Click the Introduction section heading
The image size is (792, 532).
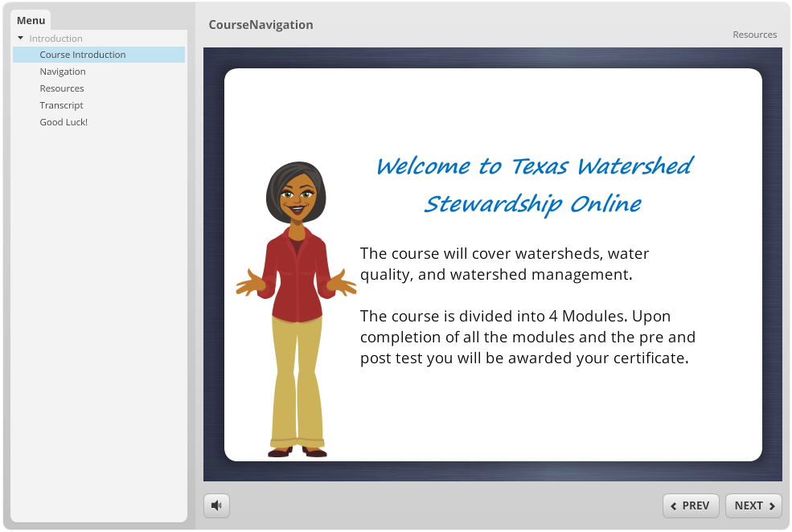pyautogui.click(x=55, y=39)
